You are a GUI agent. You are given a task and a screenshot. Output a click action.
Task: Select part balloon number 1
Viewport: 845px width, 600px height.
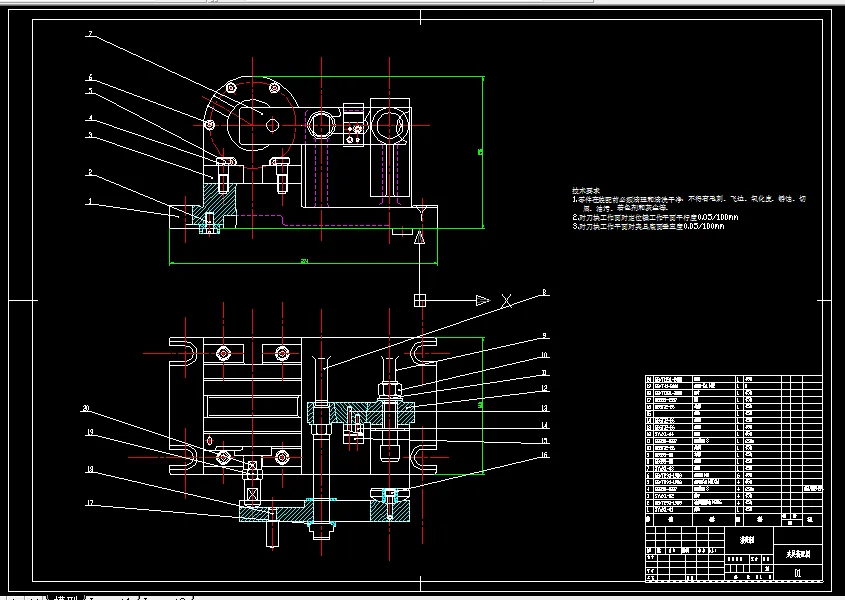[91, 202]
